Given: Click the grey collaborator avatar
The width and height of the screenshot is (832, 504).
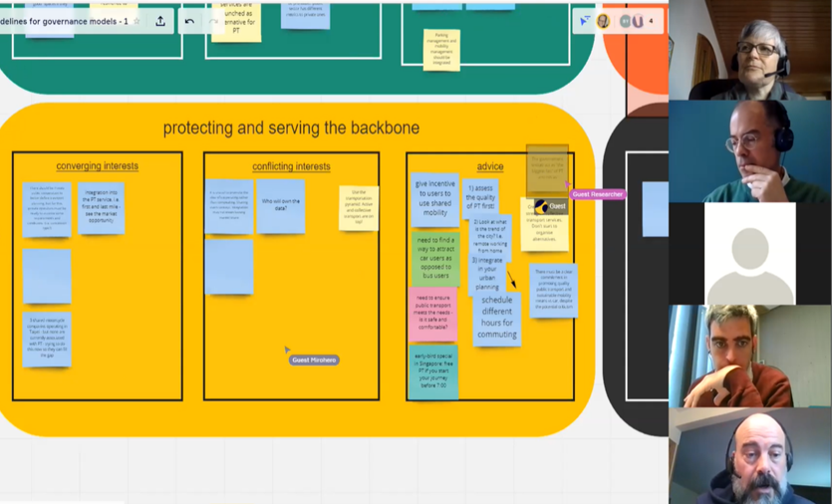Looking at the screenshot, I should (626, 21).
